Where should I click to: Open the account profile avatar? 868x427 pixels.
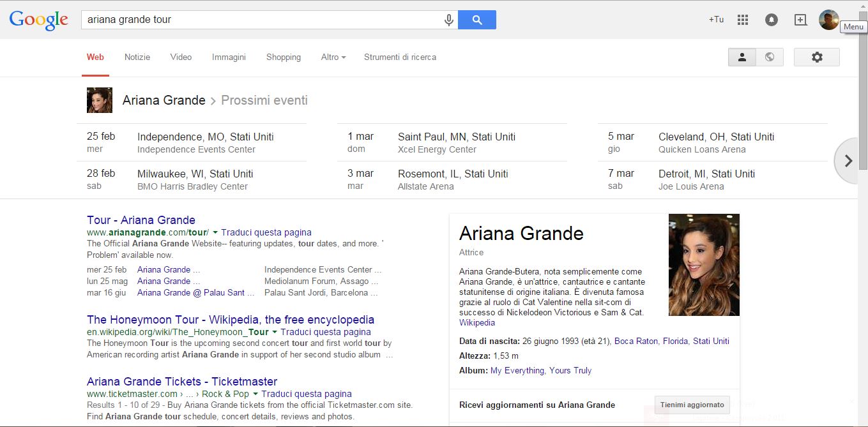tap(829, 20)
